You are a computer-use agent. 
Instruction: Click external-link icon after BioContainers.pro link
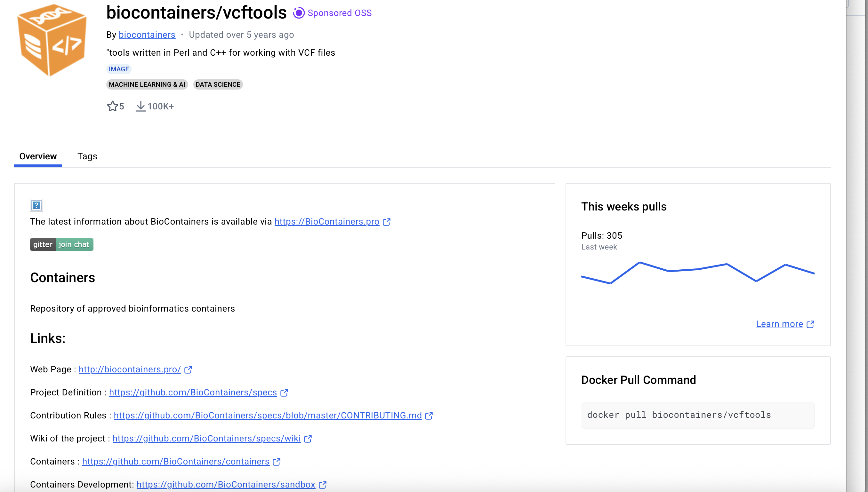tap(387, 222)
